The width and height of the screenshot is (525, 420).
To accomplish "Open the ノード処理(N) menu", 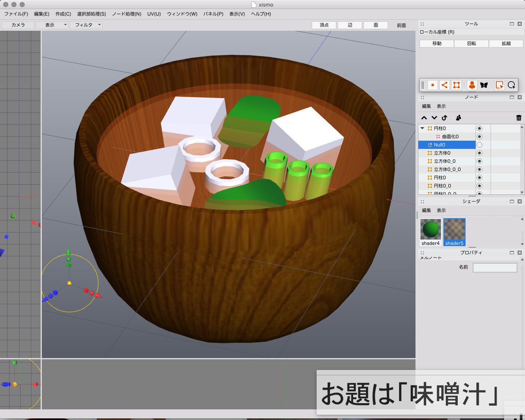I will [x=126, y=14].
